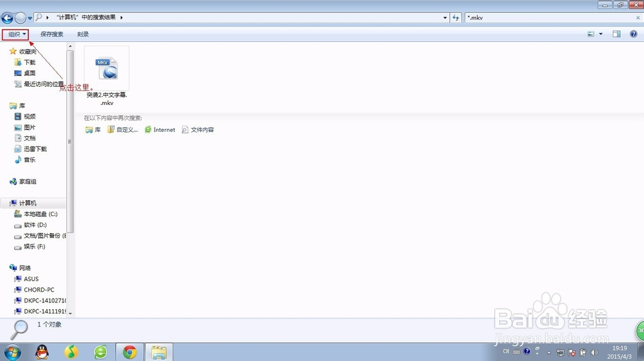Open the DKPC-14102710 network computer
This screenshot has height=361, width=644.
pyautogui.click(x=40, y=301)
